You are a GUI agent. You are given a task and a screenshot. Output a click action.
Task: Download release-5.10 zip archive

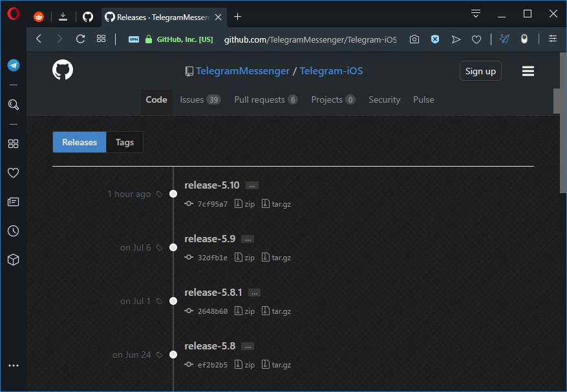244,204
